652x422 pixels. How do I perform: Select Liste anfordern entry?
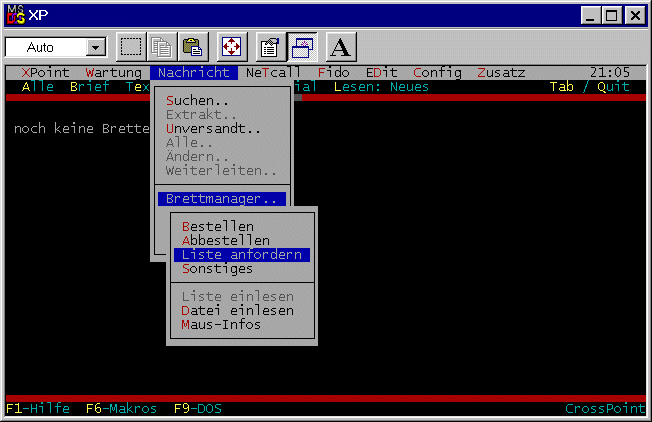(x=242, y=254)
